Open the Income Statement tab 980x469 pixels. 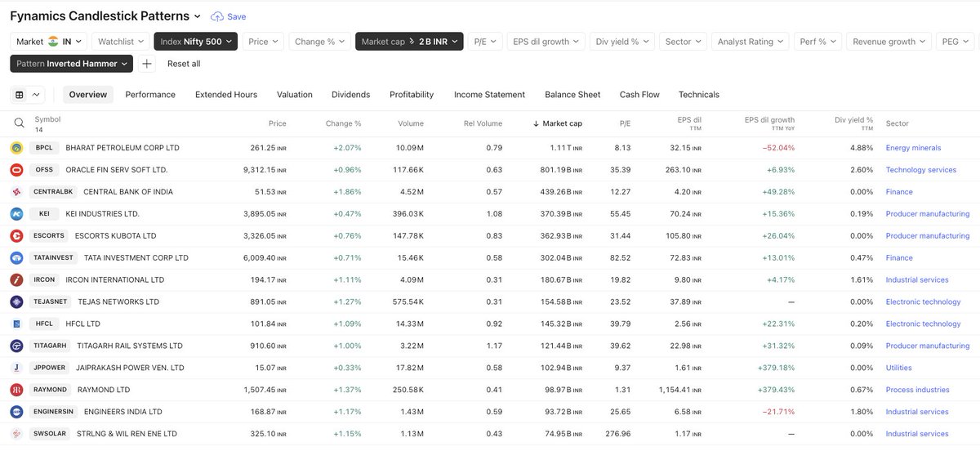coord(489,95)
